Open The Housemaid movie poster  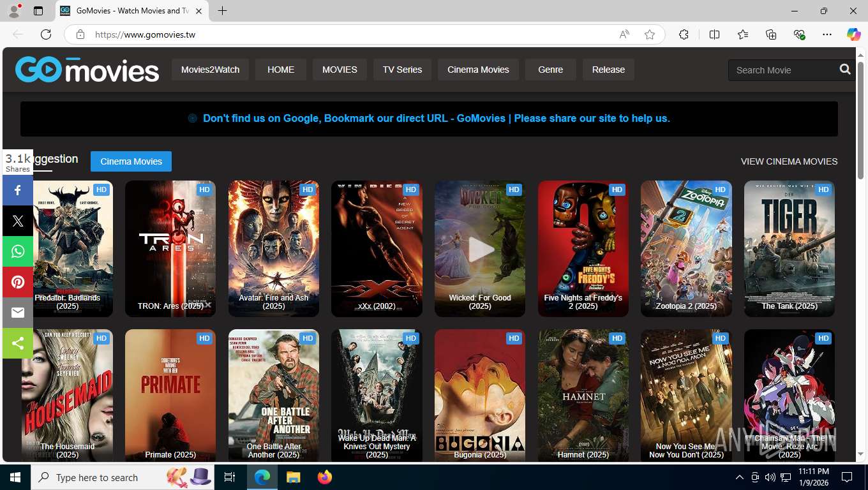coord(67,395)
